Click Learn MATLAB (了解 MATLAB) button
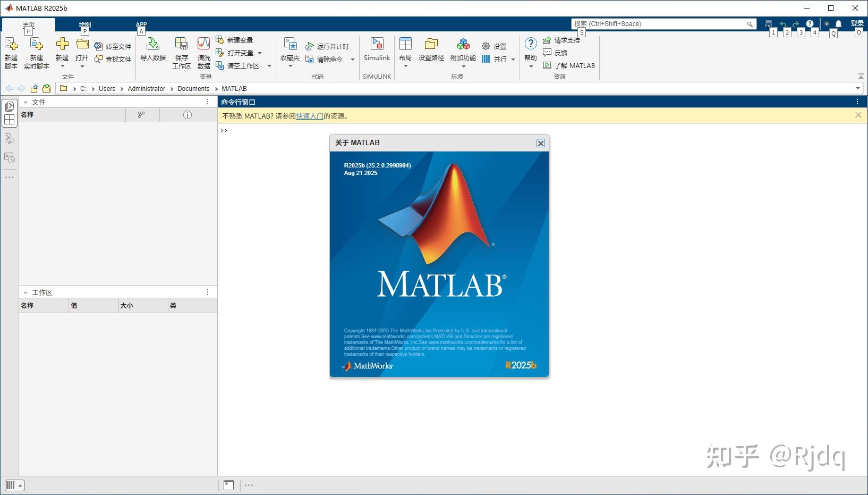Screen dimensions: 868x495 (569, 65)
